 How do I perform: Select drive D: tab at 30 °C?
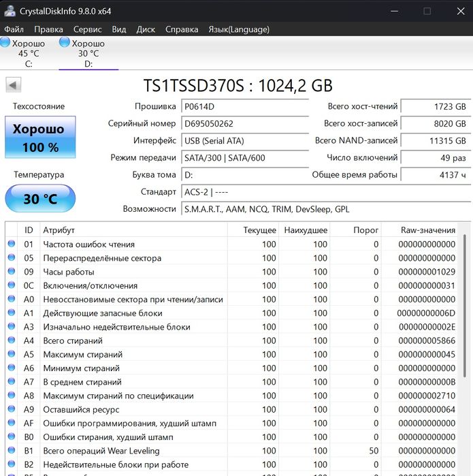[88, 53]
